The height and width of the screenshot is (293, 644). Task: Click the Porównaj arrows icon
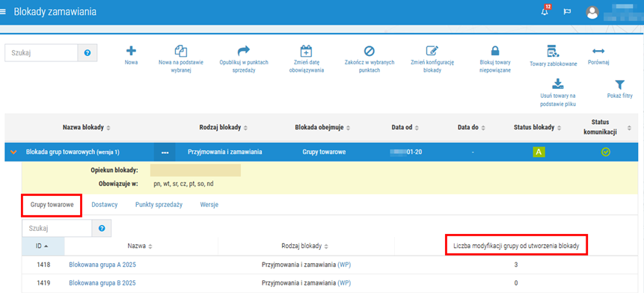click(598, 52)
